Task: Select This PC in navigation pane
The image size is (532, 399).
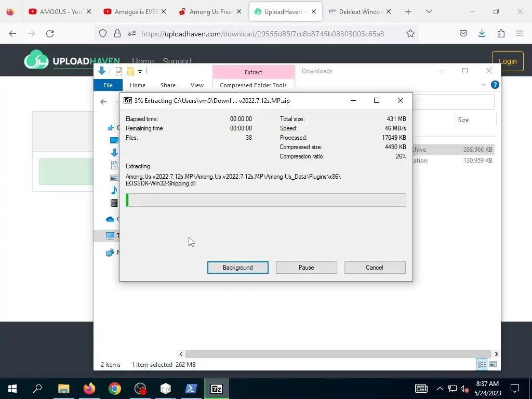Action: 110,235
